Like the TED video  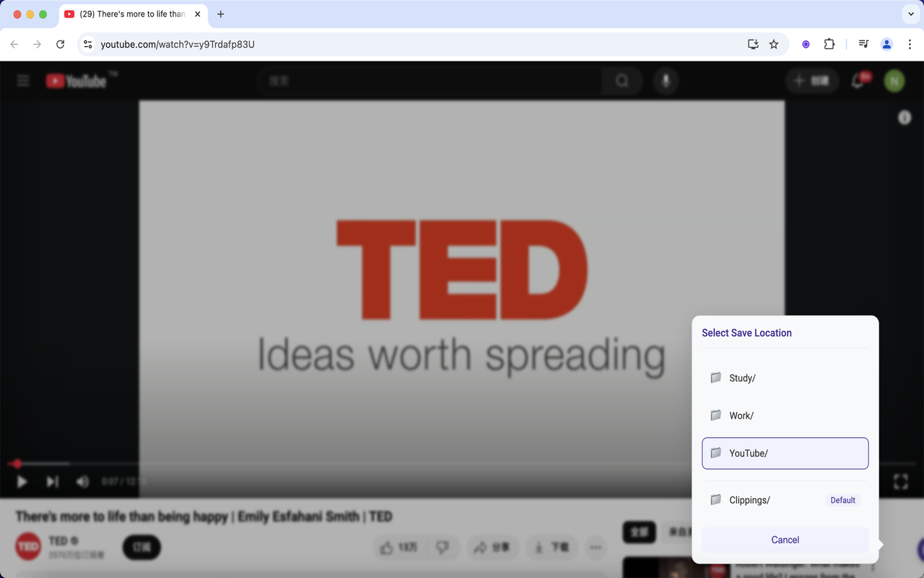[400, 548]
